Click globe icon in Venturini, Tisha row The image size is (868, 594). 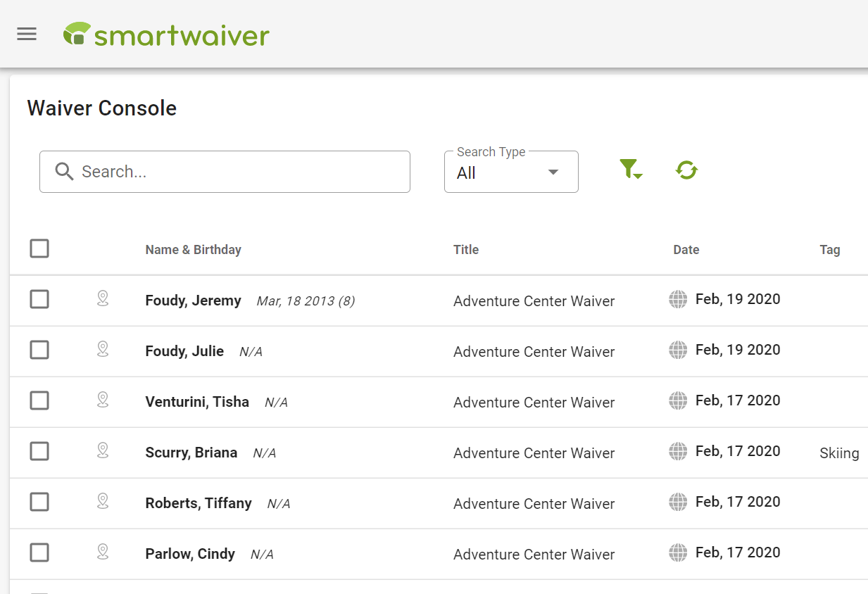click(x=678, y=401)
